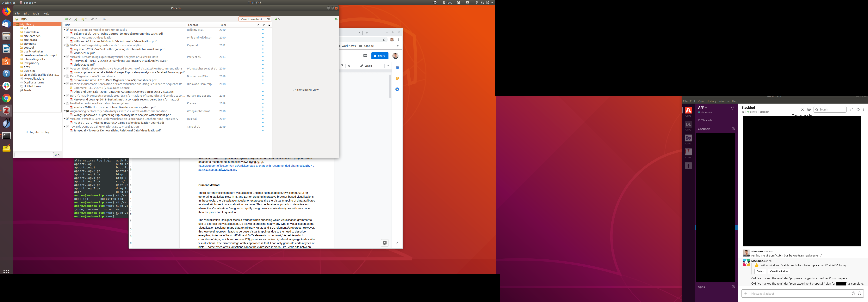Open Slack conversation settings gear icon
Image resolution: width=868 pixels, height=302 pixels.
pos(809,109)
